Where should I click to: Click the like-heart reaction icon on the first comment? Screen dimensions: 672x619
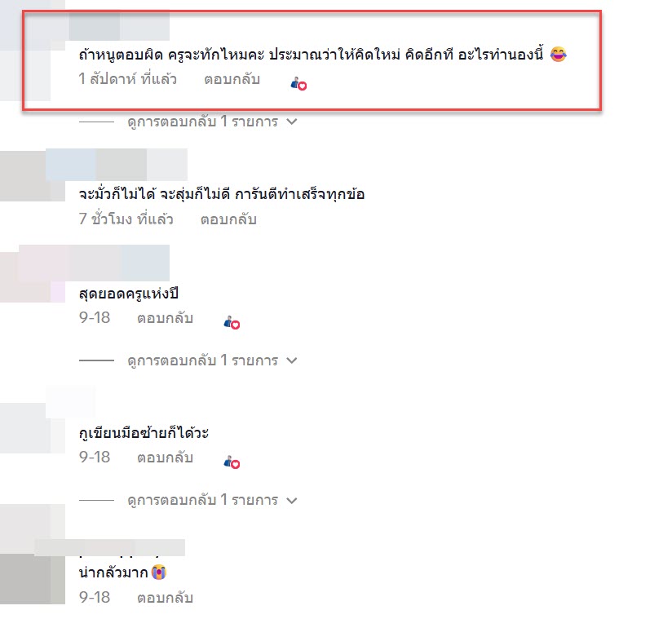[298, 83]
